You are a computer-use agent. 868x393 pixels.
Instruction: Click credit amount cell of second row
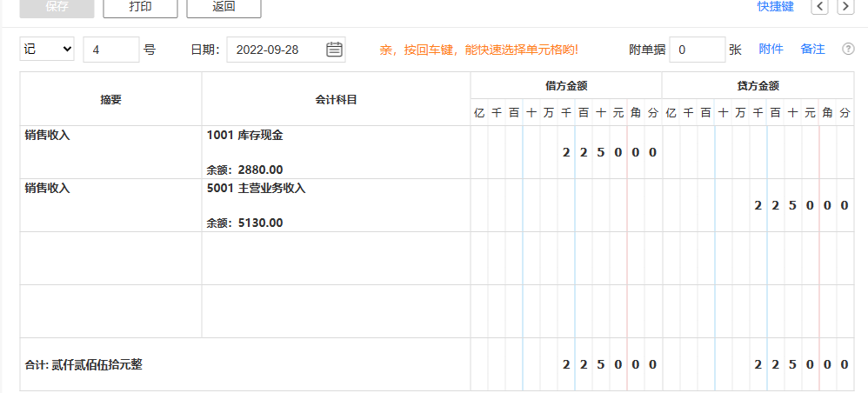[x=757, y=205]
